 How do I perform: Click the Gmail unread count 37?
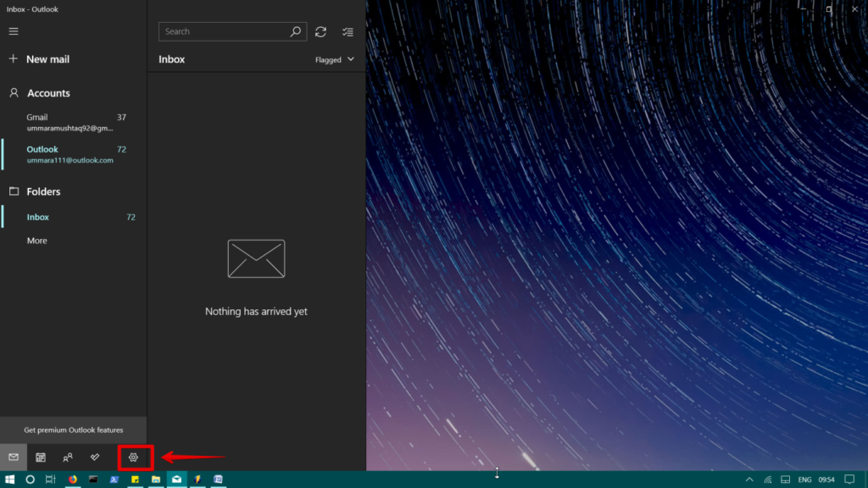(121, 117)
